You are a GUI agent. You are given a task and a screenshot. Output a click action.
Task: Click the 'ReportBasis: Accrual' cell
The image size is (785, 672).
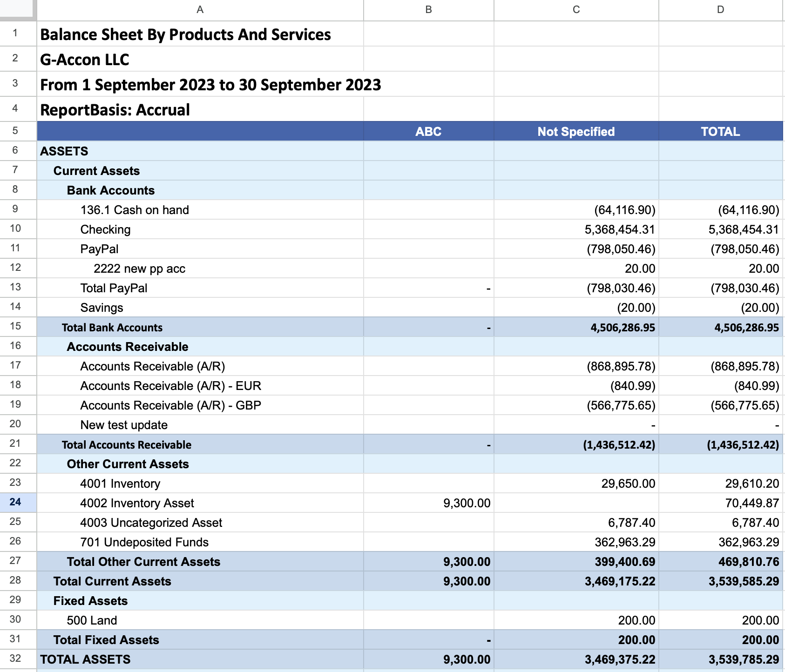click(x=200, y=109)
